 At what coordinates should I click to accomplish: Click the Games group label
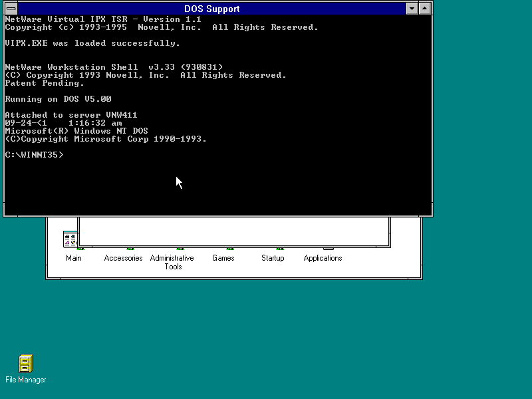[x=223, y=258]
